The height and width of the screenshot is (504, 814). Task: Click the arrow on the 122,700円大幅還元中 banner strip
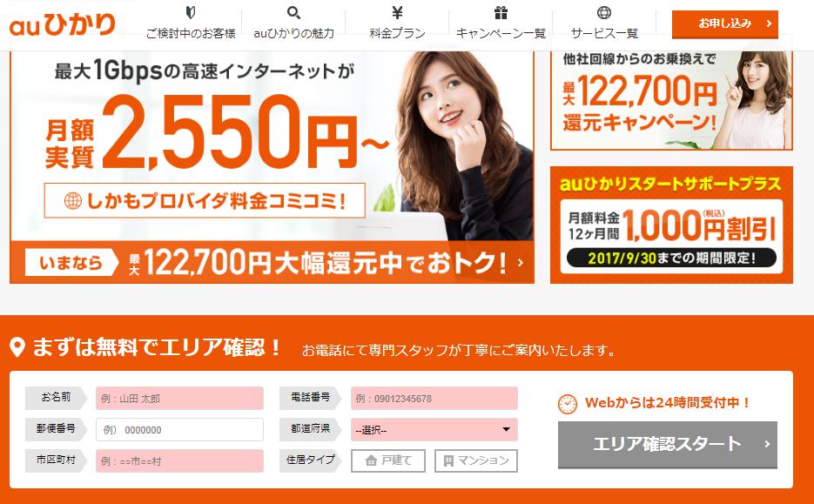point(520,263)
